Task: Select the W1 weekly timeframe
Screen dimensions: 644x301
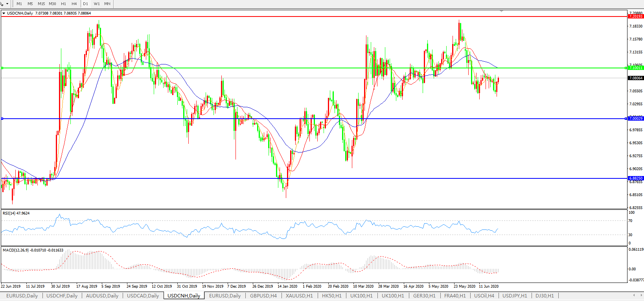Action: tap(97, 4)
